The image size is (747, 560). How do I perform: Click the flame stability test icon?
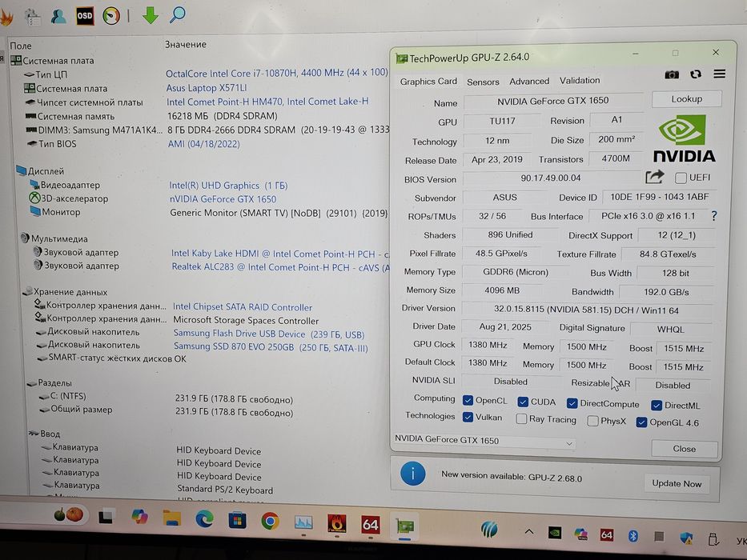(6, 18)
